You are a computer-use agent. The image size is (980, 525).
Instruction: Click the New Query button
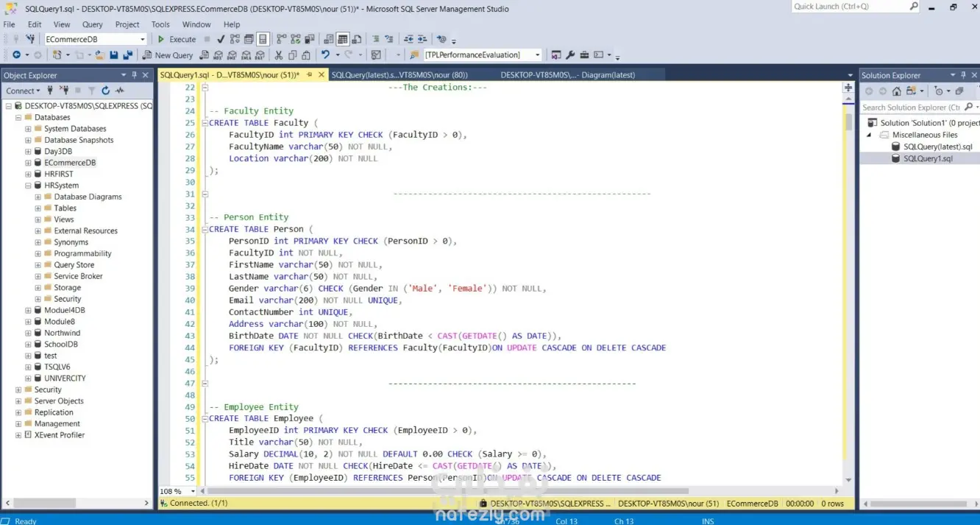pos(168,55)
